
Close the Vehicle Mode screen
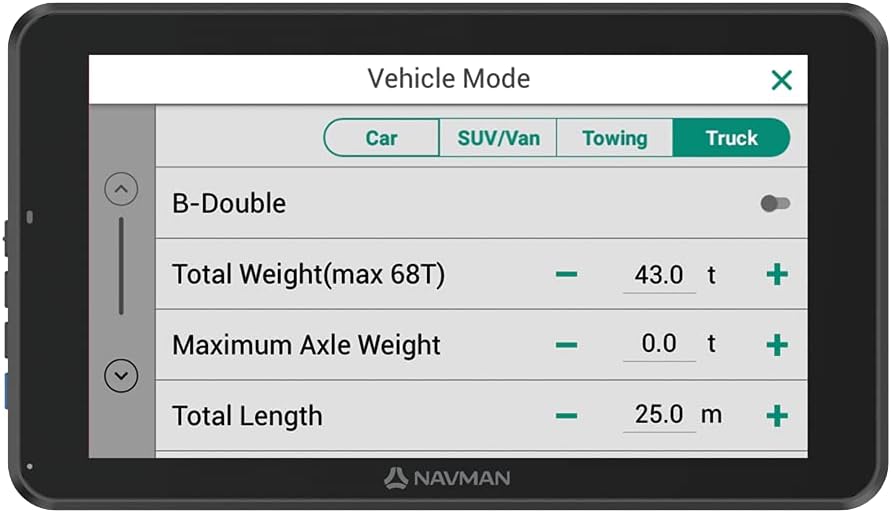[x=781, y=80]
